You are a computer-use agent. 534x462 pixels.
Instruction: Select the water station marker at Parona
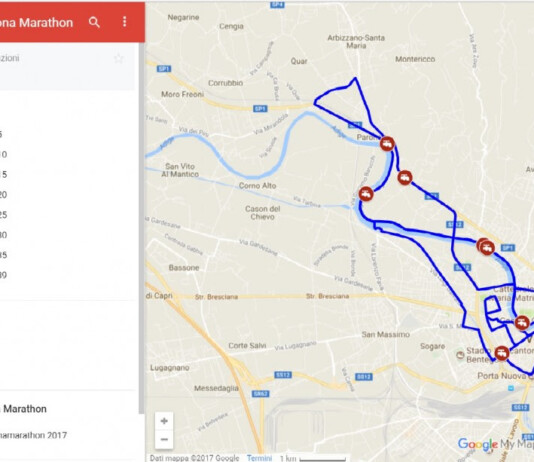coord(387,144)
